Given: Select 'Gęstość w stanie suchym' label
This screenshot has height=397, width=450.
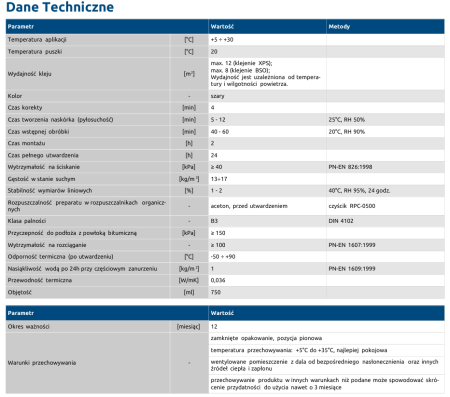Looking at the screenshot, I should 41,179.
